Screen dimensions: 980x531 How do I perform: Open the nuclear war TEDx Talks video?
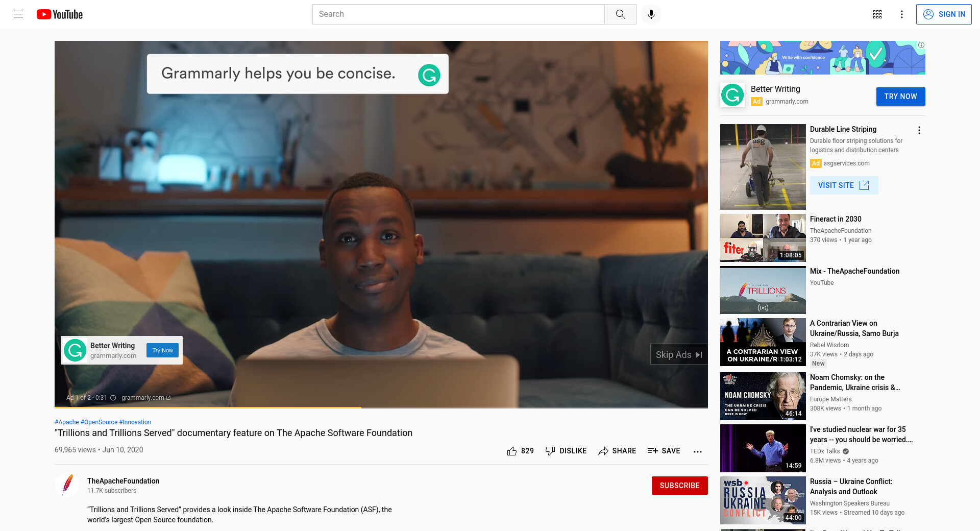(x=861, y=435)
